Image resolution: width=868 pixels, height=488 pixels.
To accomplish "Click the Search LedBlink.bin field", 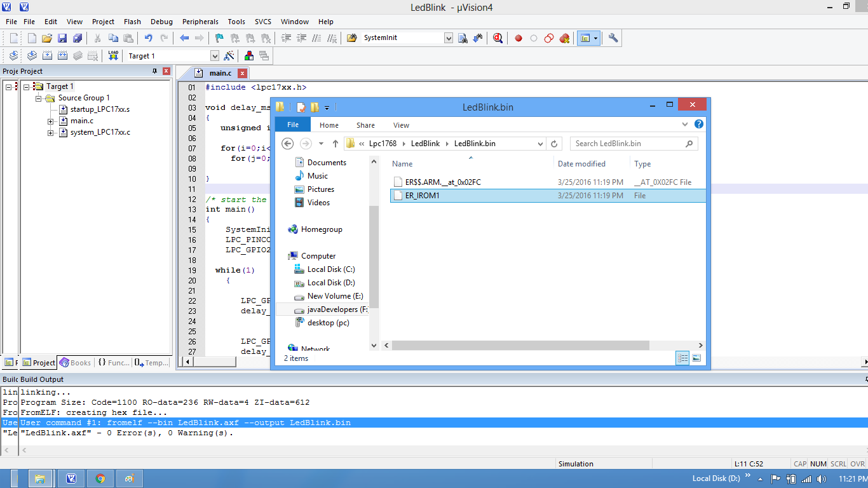I will (x=634, y=144).
